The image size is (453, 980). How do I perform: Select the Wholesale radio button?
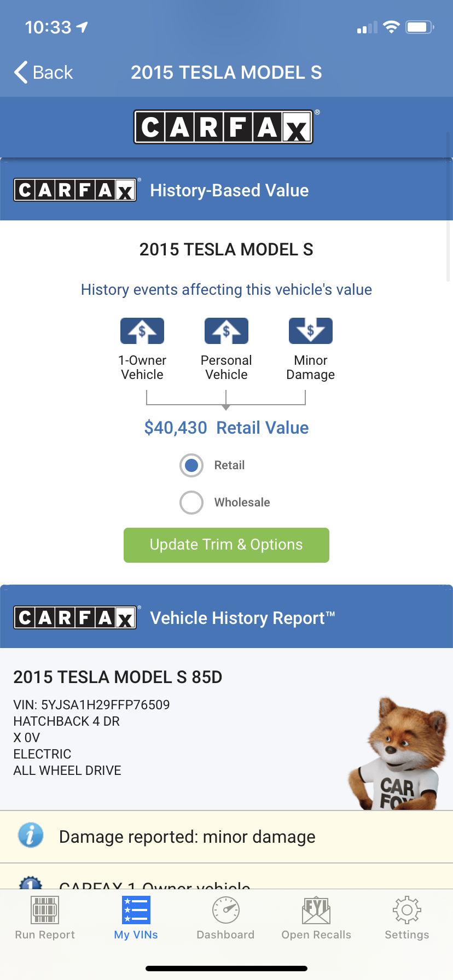point(191,503)
